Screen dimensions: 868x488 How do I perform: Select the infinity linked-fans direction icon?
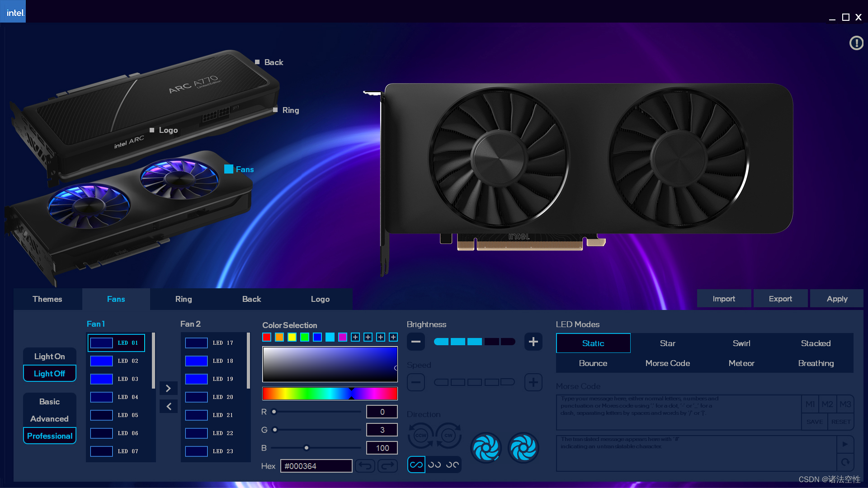(416, 465)
